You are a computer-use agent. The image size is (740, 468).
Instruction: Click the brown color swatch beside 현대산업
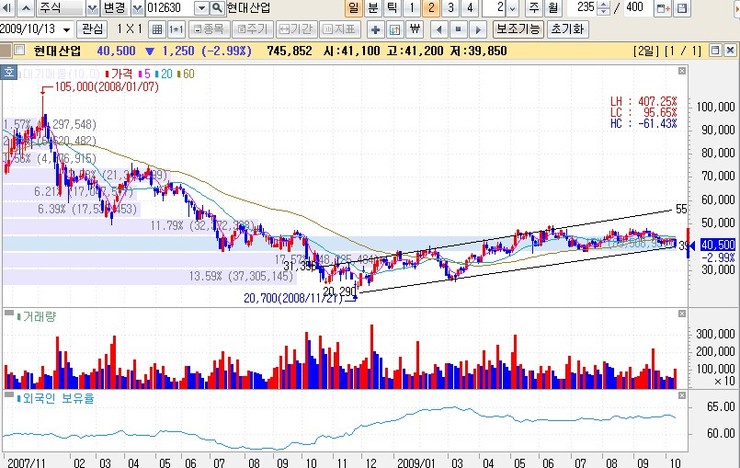tap(5, 50)
